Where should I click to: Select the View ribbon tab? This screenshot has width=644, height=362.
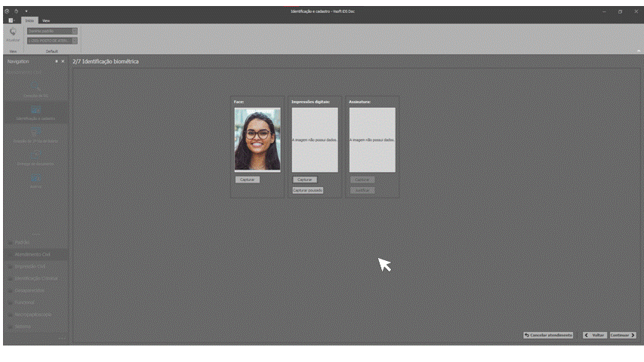click(46, 20)
